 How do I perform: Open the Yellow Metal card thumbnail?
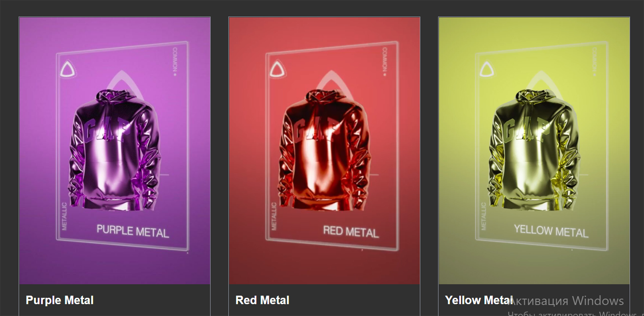(x=534, y=151)
